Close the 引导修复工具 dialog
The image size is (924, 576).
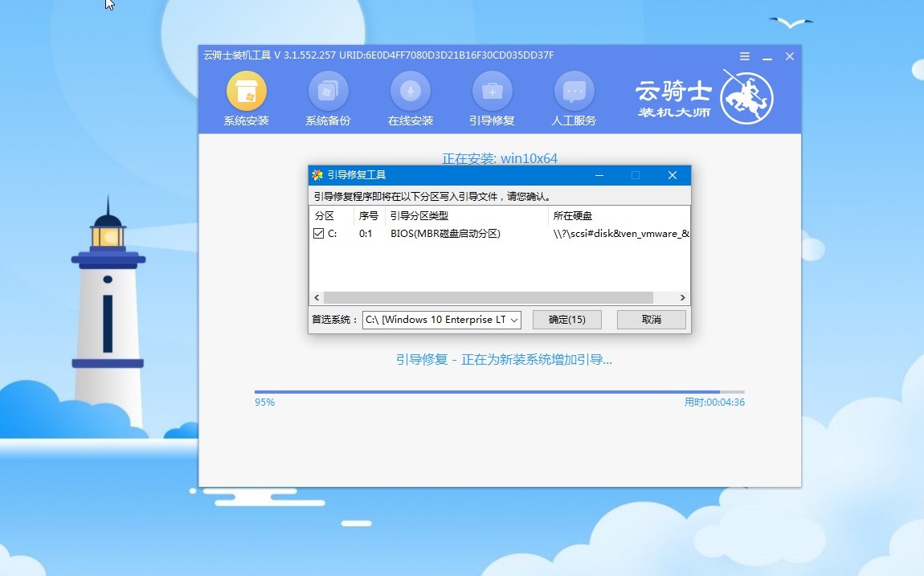(x=673, y=175)
